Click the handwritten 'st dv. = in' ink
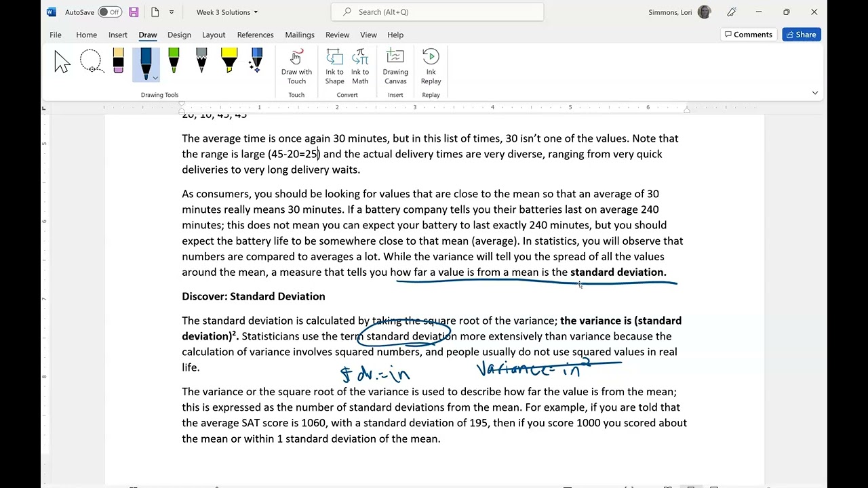Screen dimensions: 868x488 coord(375,373)
